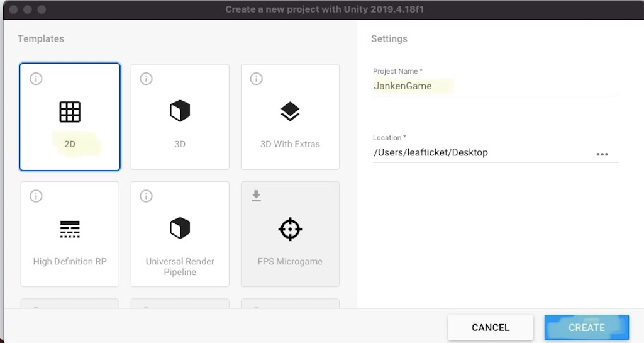Select the 2D template grid icon
The width and height of the screenshot is (644, 343).
pos(70,112)
